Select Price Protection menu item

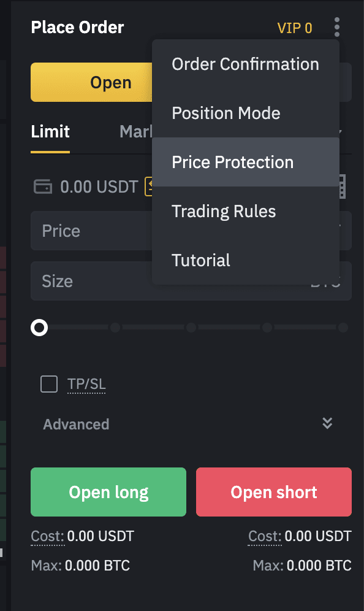point(246,162)
